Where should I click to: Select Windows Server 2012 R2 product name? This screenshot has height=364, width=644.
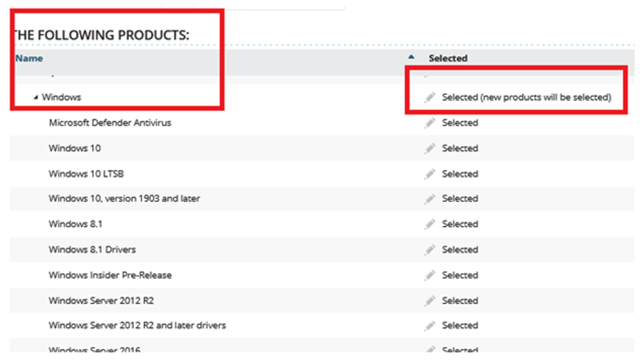tap(101, 300)
